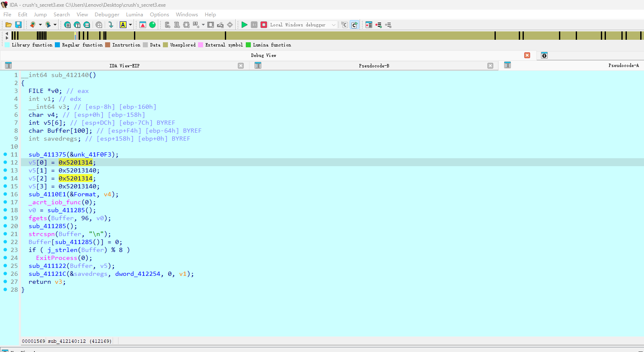
Task: Open the Lumina menu
Action: (x=134, y=15)
